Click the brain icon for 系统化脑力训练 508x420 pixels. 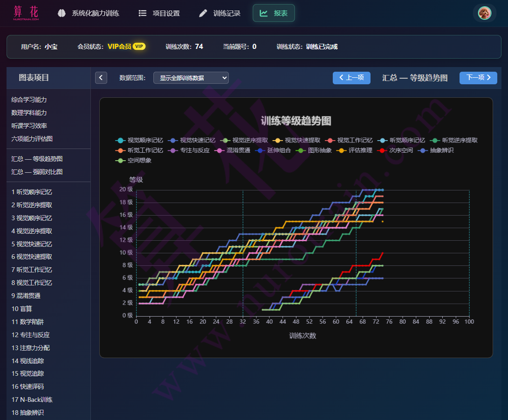[62, 13]
